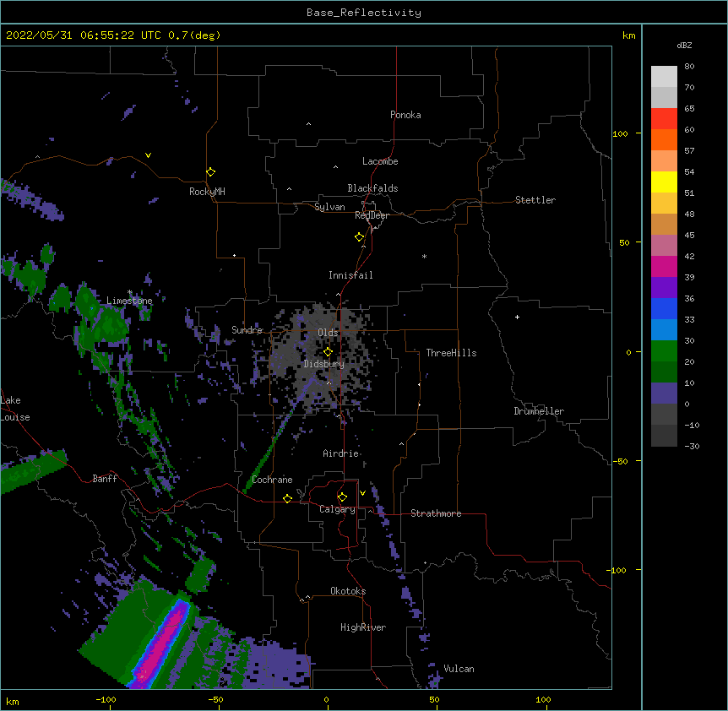Click the km unit label at top right
This screenshot has height=711, width=728.
coord(628,35)
